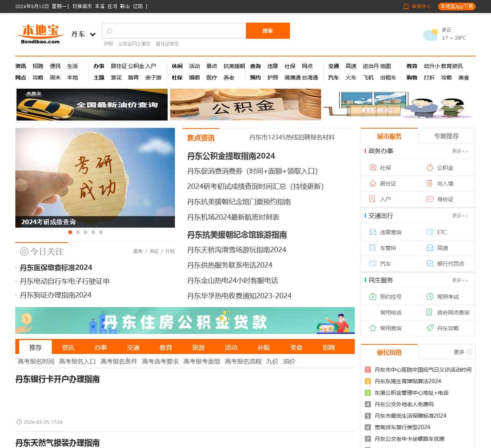This screenshot has height=448, width=491.
Task: Click the 举报中心 report icon
Action: (406, 6)
